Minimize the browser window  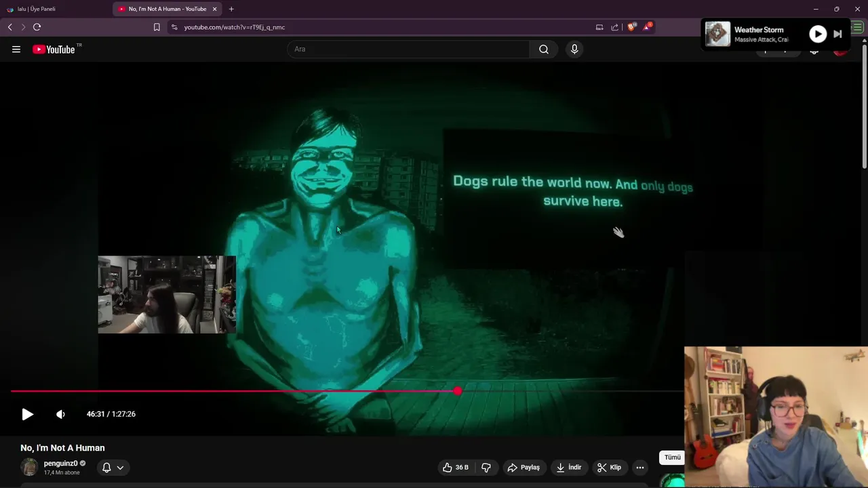[x=816, y=9]
